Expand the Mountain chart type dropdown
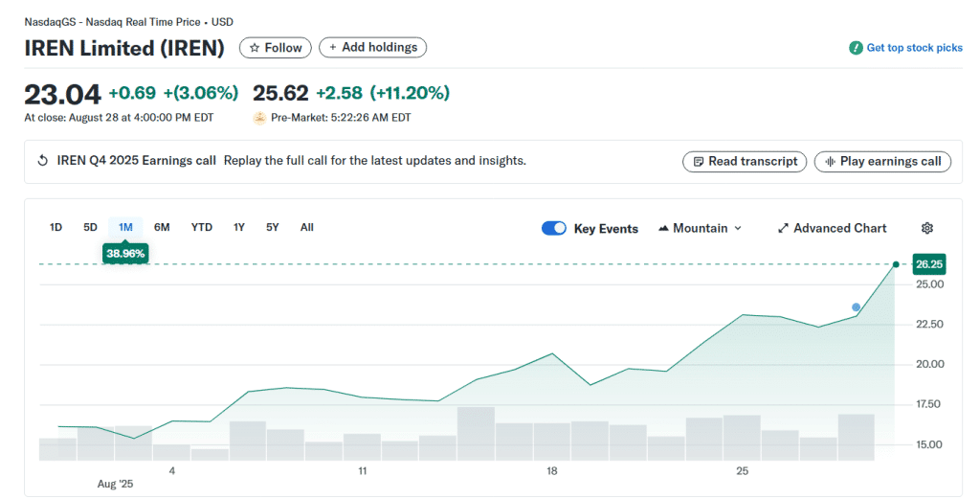 pyautogui.click(x=700, y=228)
